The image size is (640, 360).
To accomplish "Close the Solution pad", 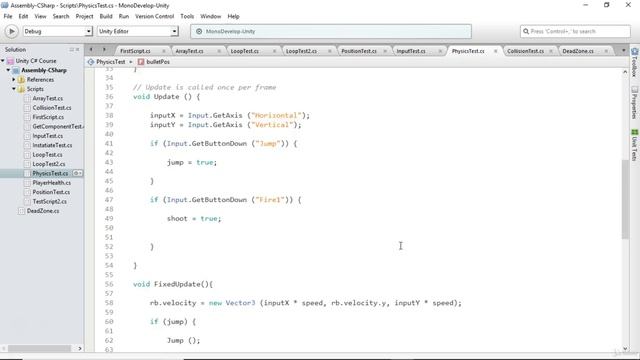I will 78,49.
